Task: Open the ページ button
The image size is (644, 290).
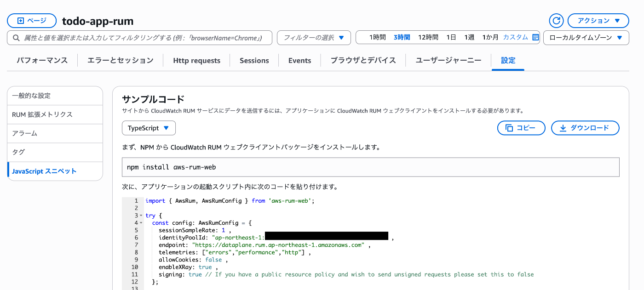Action: pyautogui.click(x=32, y=21)
